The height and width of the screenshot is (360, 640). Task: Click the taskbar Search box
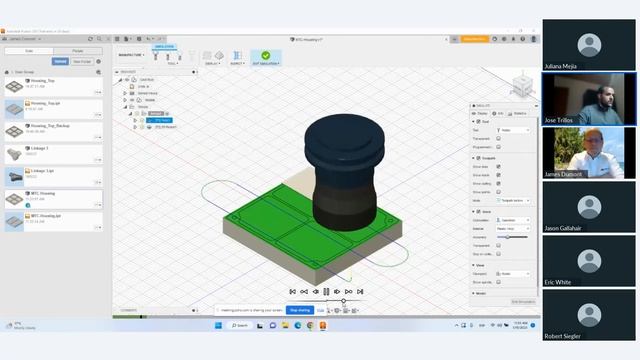click(x=240, y=325)
